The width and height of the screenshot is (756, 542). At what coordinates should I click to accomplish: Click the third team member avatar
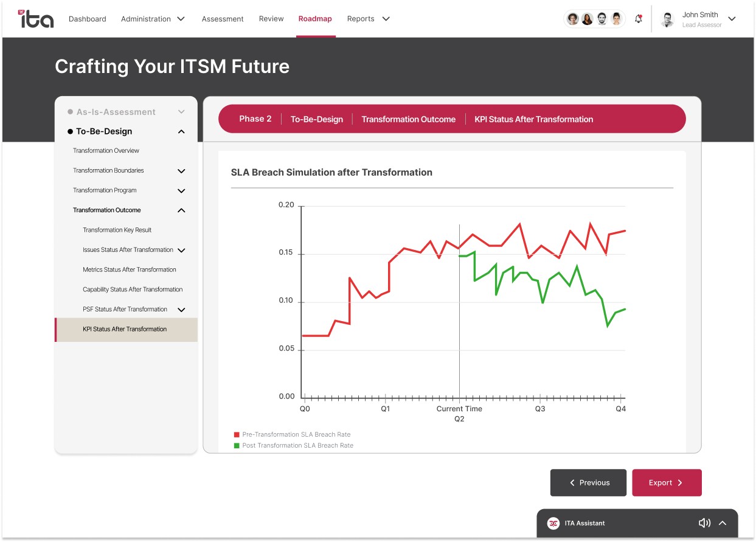tap(602, 19)
